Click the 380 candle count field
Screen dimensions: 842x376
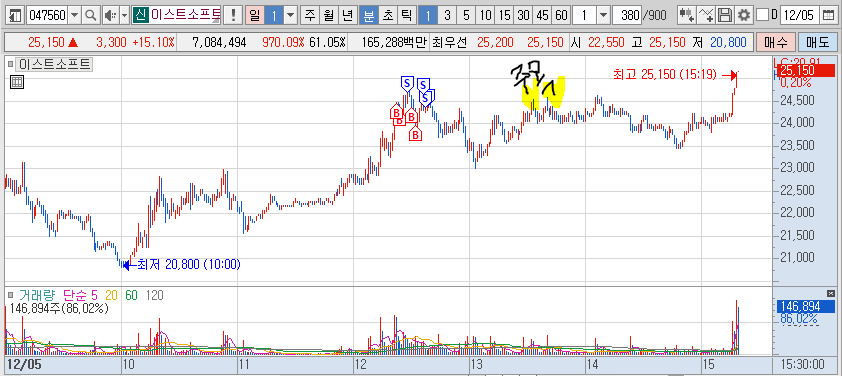[627, 15]
